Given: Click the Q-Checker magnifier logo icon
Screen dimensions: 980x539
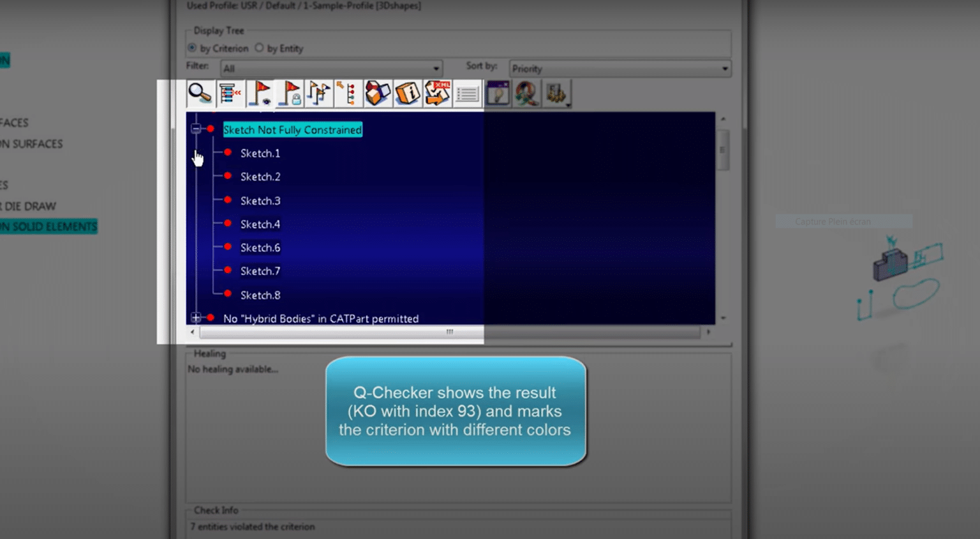Looking at the screenshot, I should point(526,93).
